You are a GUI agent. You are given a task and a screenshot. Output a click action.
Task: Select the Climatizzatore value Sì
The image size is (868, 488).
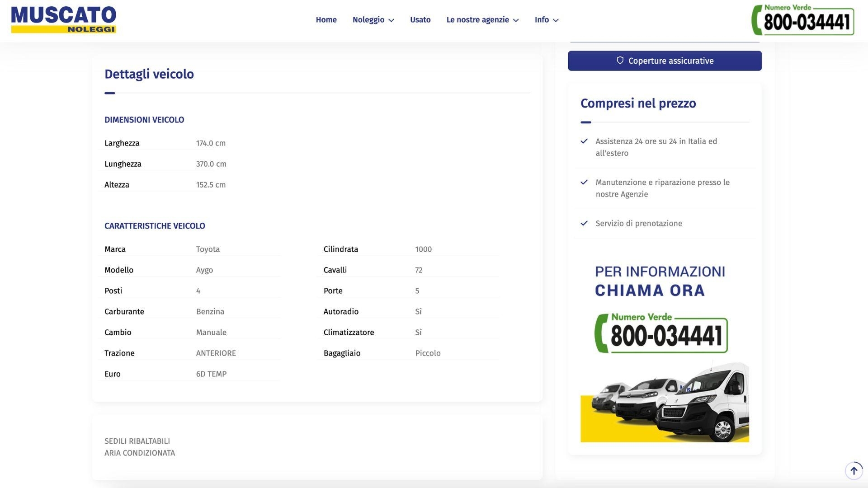click(419, 333)
